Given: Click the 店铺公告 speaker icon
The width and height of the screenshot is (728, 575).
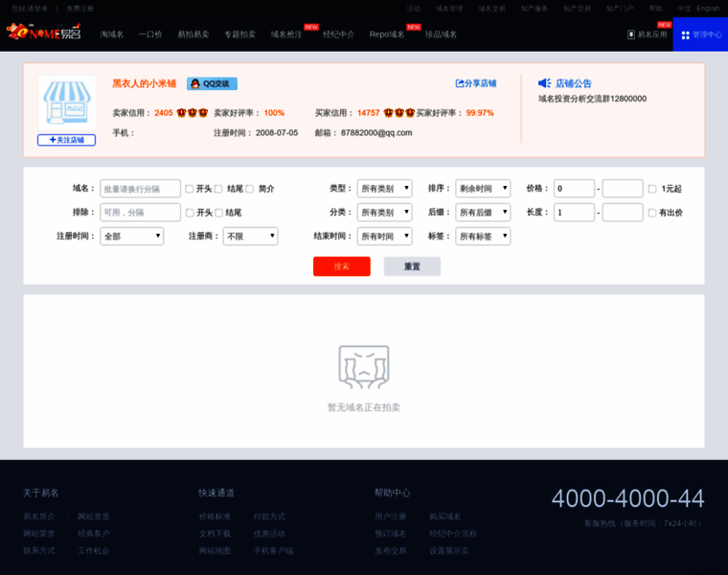Looking at the screenshot, I should click(544, 83).
